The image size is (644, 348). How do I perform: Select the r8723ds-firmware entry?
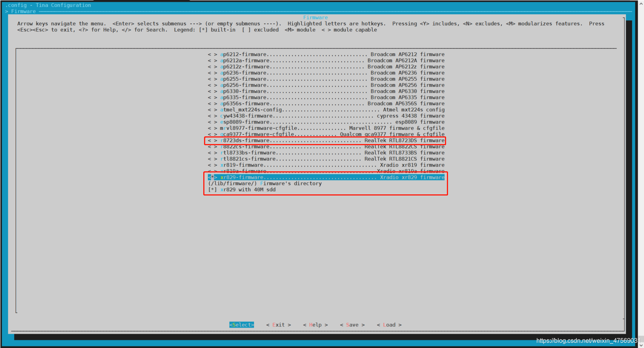pyautogui.click(x=326, y=141)
